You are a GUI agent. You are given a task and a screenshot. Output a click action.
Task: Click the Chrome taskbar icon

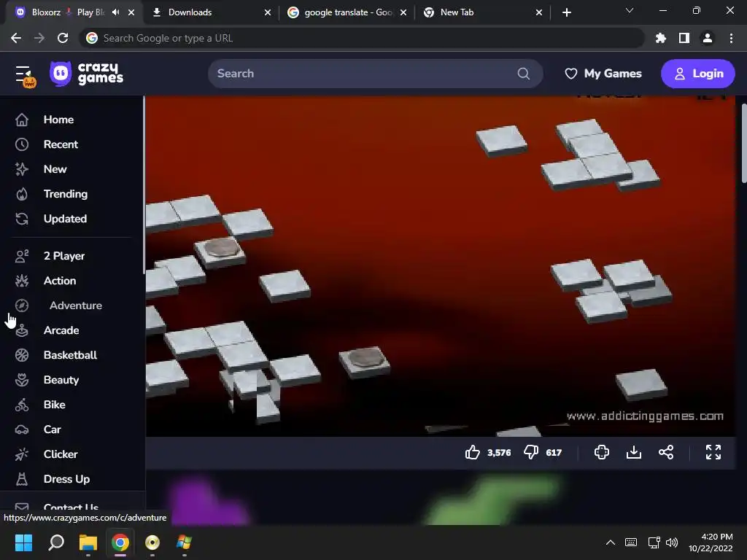[x=120, y=542]
